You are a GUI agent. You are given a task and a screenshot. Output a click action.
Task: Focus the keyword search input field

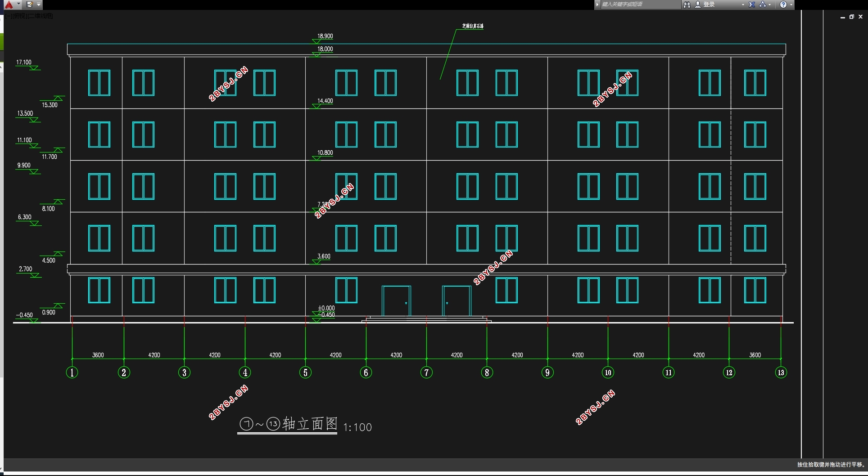coord(640,4)
